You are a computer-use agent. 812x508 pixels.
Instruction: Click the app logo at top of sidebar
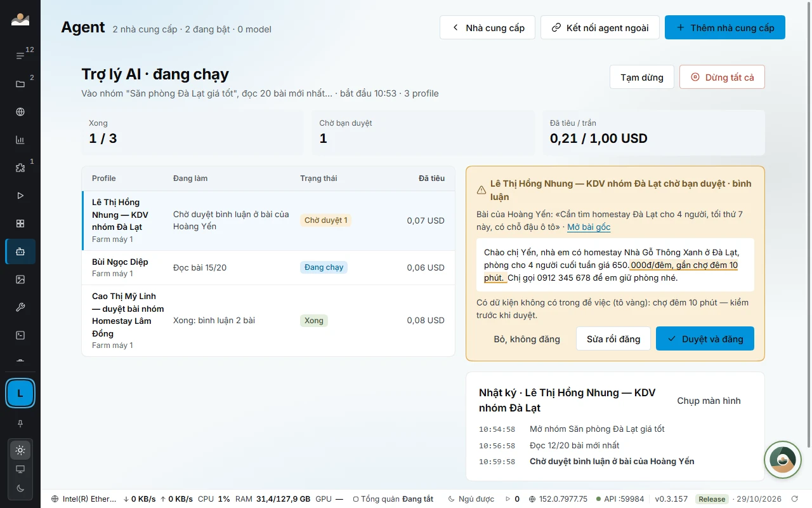click(x=20, y=19)
